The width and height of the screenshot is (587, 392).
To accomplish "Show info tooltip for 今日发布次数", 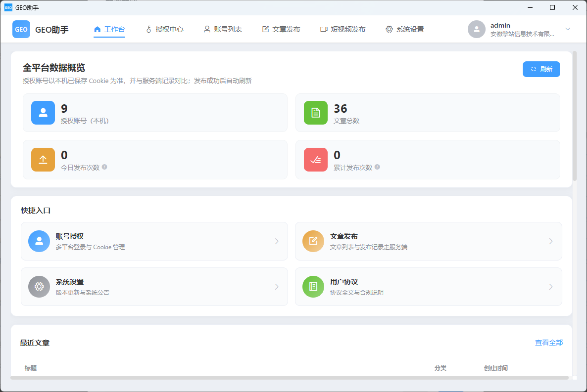I will (104, 167).
